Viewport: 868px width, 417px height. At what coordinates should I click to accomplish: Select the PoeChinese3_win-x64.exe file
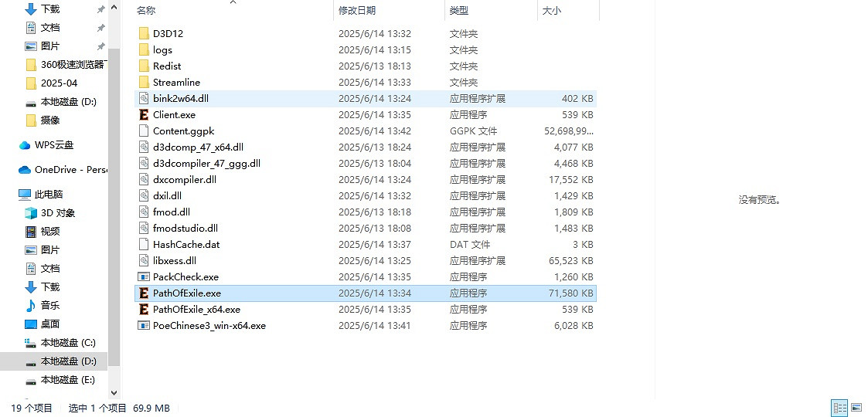pos(209,326)
